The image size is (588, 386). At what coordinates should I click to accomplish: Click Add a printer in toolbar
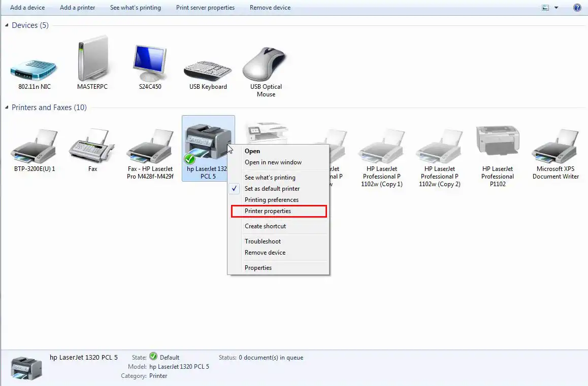click(x=77, y=8)
